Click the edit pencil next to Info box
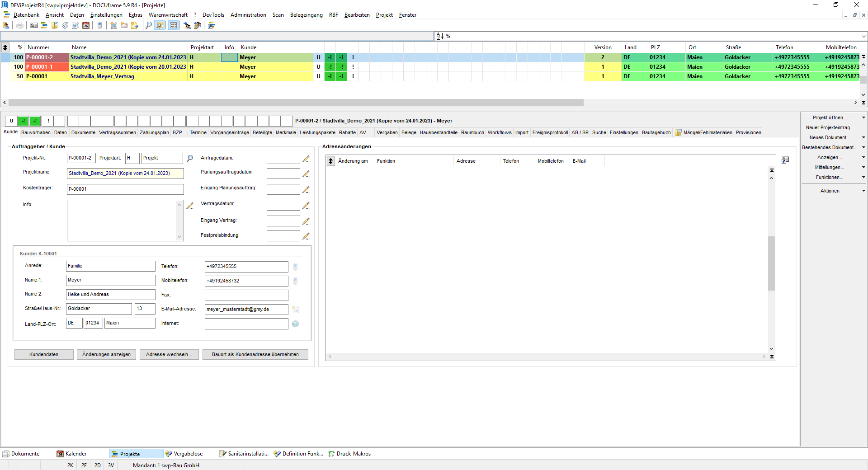This screenshot has width=868, height=470. (190, 206)
